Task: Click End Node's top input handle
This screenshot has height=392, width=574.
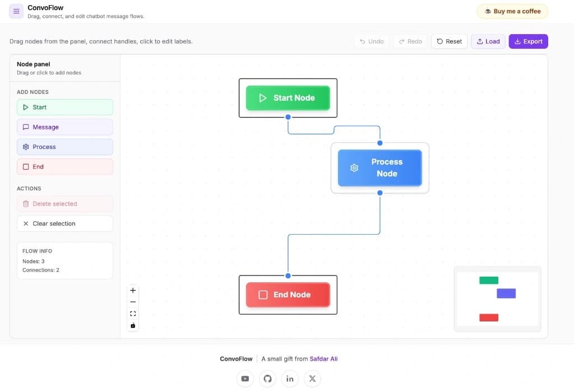Action: (x=288, y=276)
